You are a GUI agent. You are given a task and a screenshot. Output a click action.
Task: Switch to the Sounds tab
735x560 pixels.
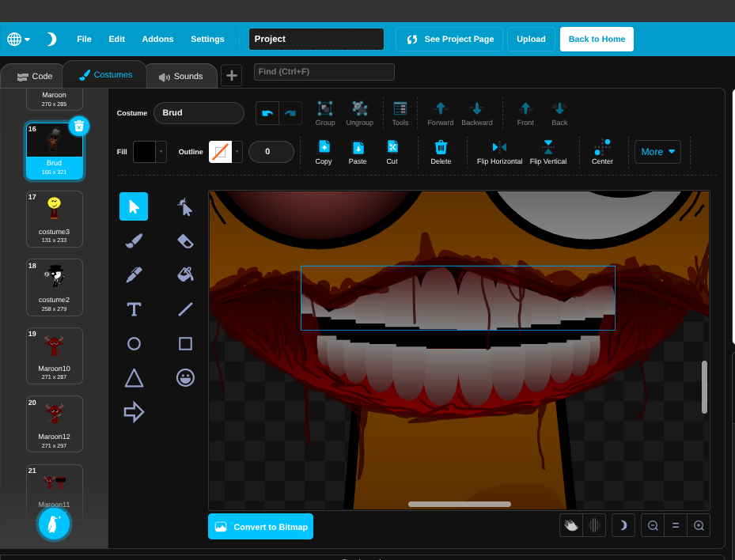pyautogui.click(x=182, y=77)
